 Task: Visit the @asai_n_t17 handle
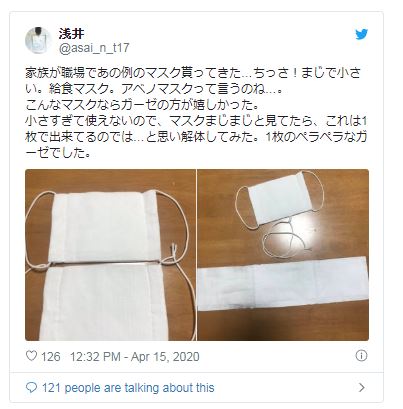click(x=94, y=48)
